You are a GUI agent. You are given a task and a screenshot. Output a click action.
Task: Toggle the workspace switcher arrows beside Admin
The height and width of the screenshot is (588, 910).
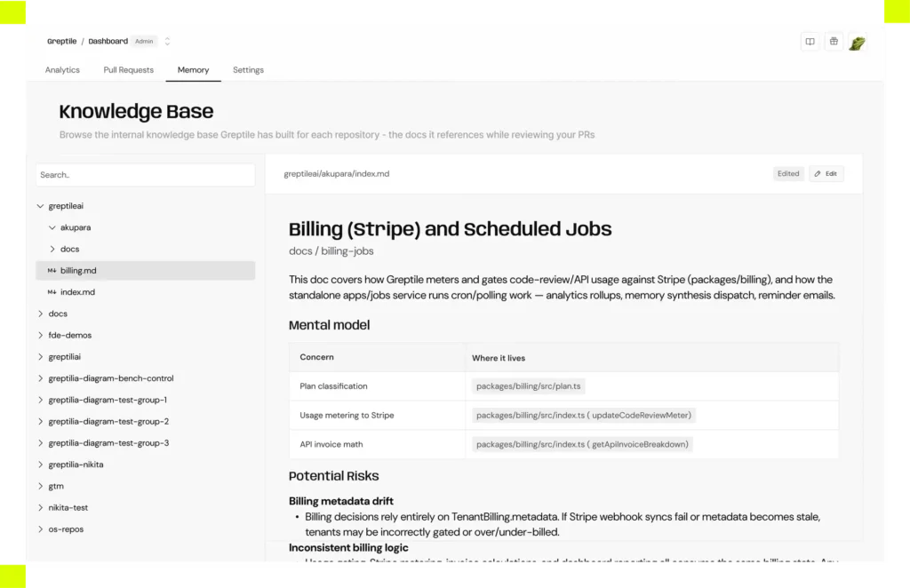click(x=167, y=41)
